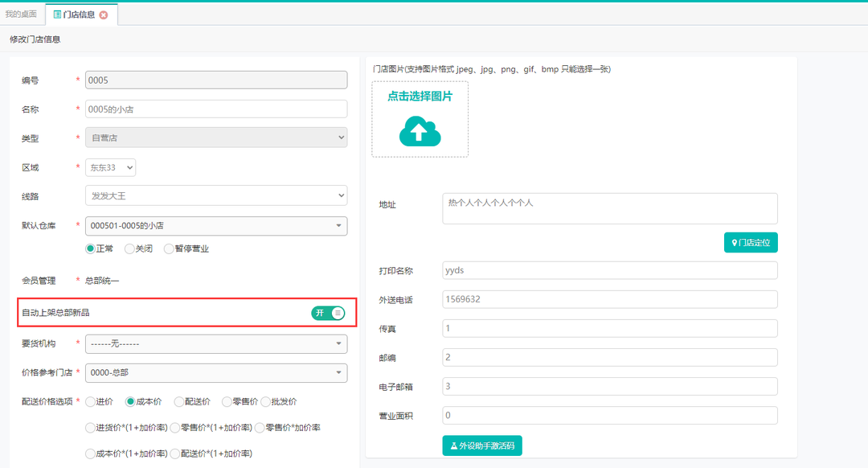The height and width of the screenshot is (468, 868).
Task: Switch to 我的桌面 tab
Action: point(21,14)
